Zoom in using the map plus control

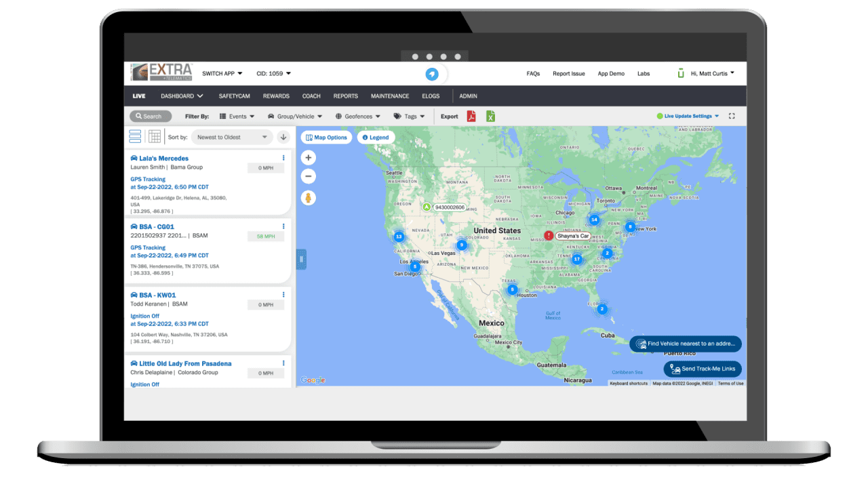(x=308, y=157)
